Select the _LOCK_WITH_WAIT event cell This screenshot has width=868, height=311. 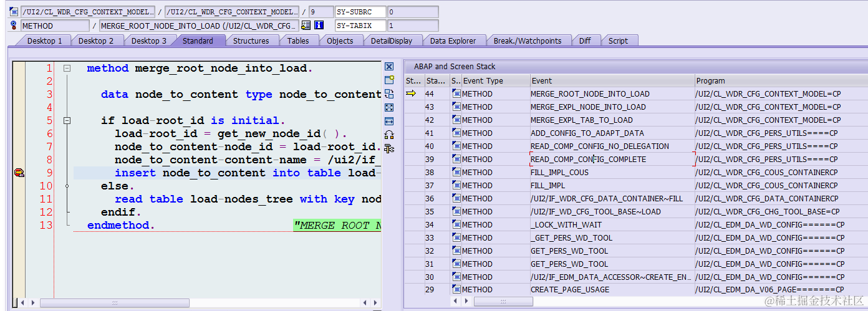[612, 225]
